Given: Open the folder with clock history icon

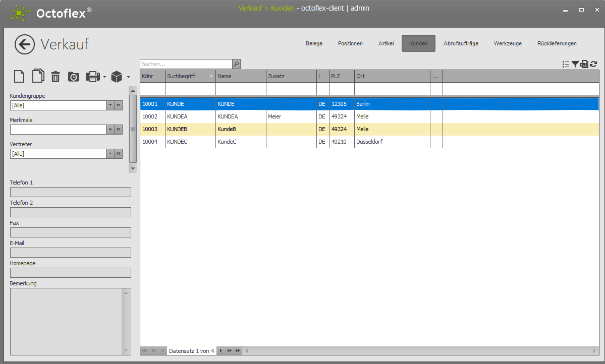Looking at the screenshot, I should [x=74, y=77].
